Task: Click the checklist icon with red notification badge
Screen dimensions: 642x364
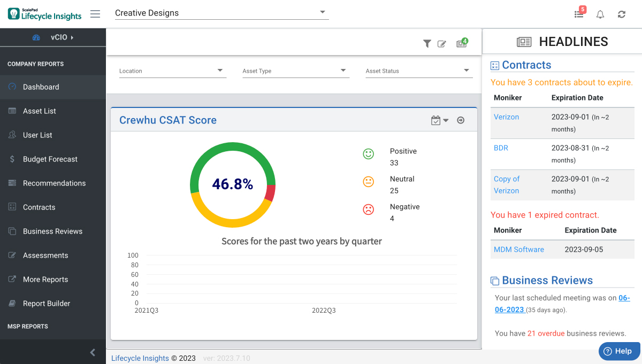Action: (578, 14)
